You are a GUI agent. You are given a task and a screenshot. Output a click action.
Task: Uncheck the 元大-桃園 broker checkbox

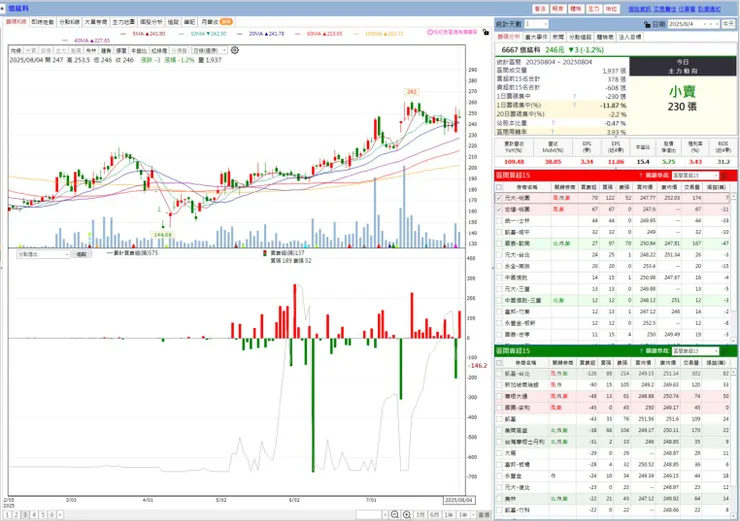[499, 198]
